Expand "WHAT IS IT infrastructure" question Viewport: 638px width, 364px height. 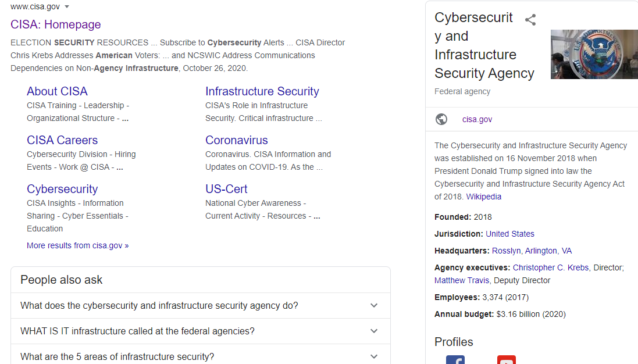coord(374,331)
